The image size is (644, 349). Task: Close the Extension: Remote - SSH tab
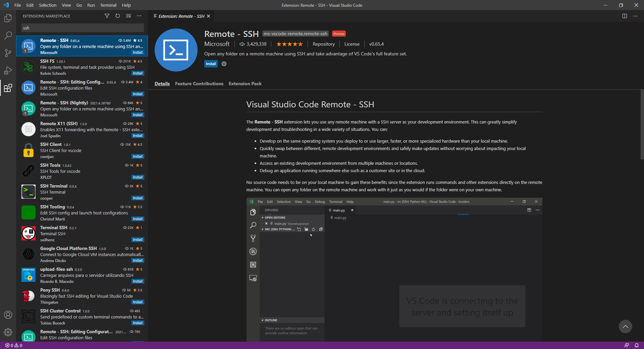(208, 16)
